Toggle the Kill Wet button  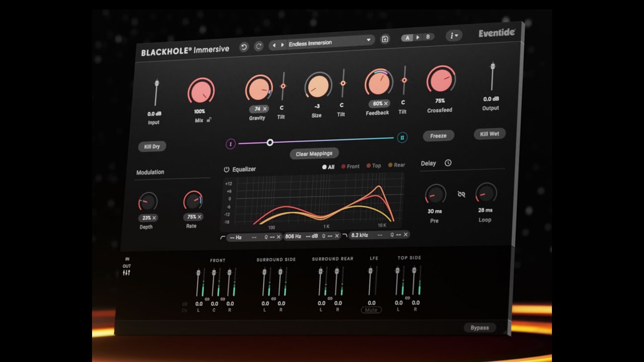[490, 134]
